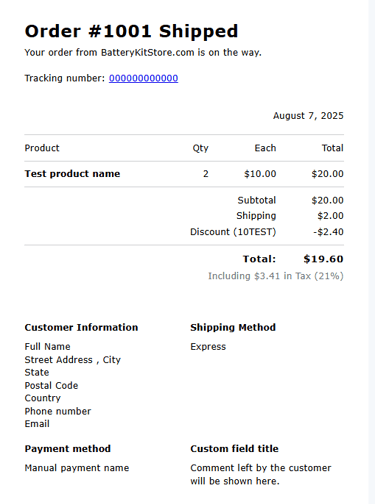Click the Custom field title heading
375x504 pixels.
point(234,449)
